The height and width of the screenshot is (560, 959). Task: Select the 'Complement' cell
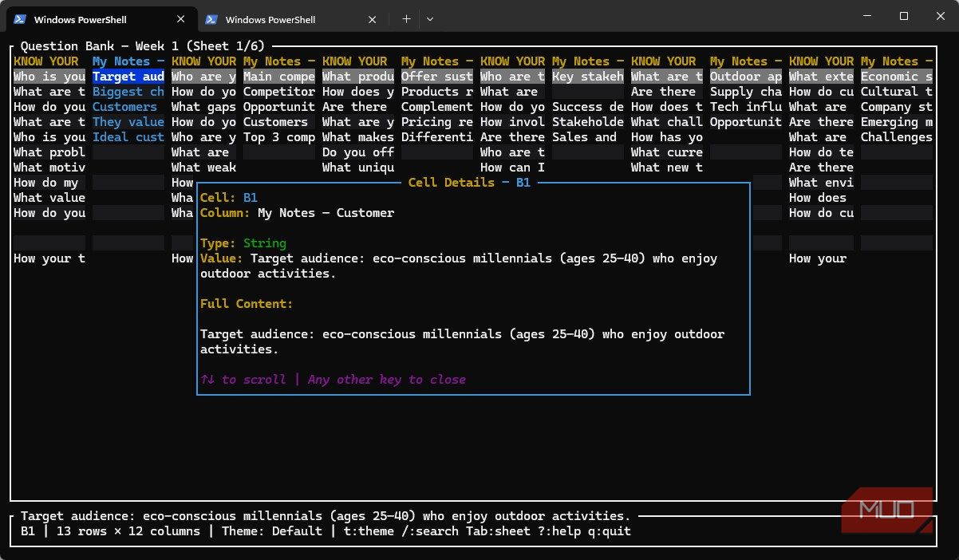(437, 107)
